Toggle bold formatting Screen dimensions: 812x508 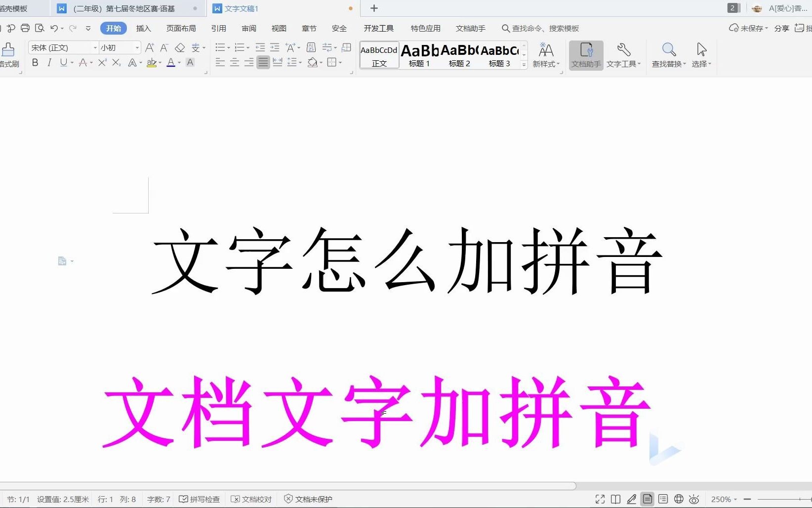(x=35, y=62)
